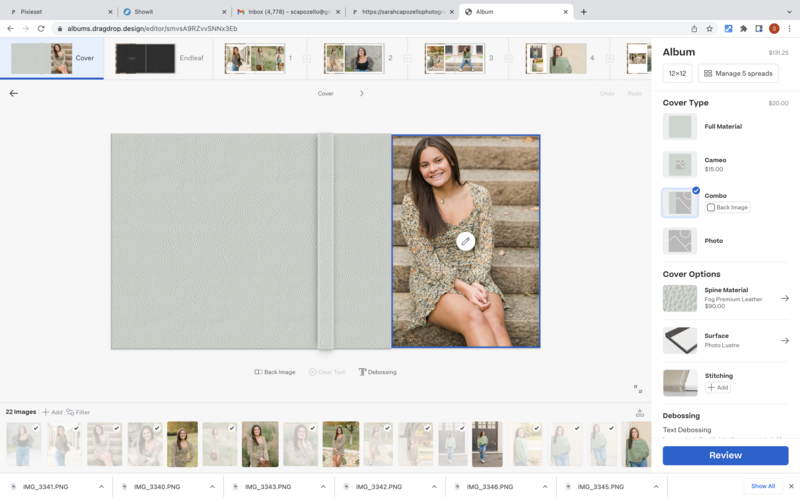The height and width of the screenshot is (500, 800).
Task: Click the expand fullscreen icon near canvas
Action: tap(638, 388)
